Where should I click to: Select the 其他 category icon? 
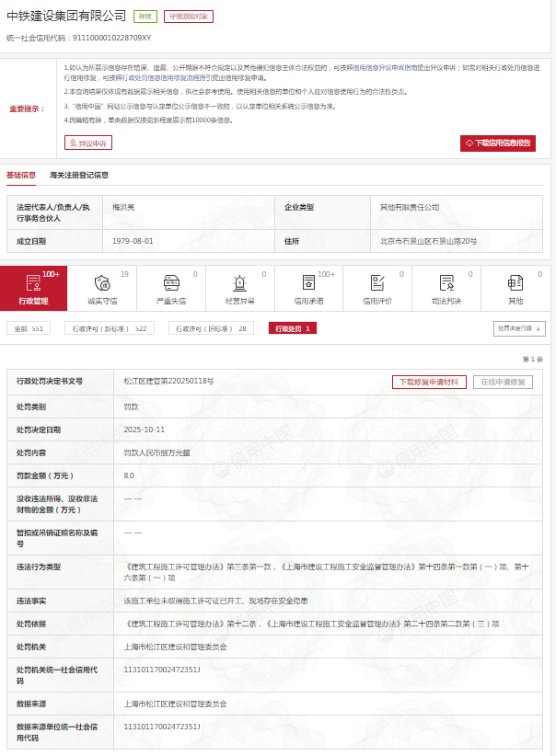[515, 282]
